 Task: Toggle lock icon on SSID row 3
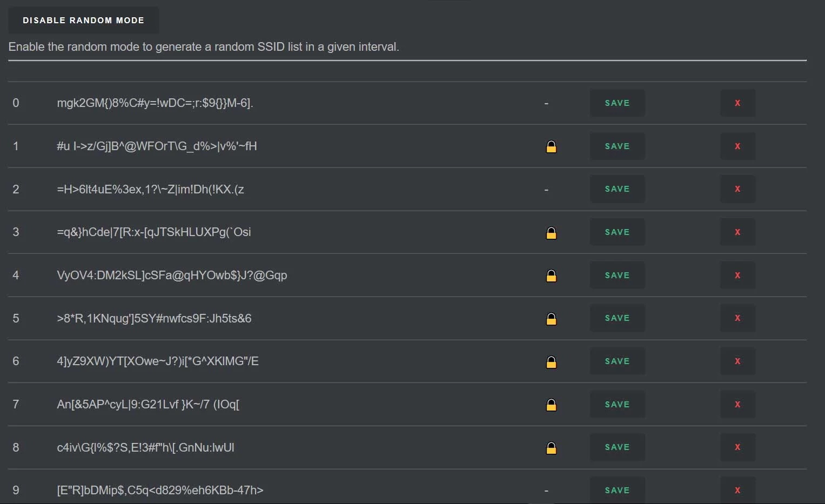pos(551,232)
